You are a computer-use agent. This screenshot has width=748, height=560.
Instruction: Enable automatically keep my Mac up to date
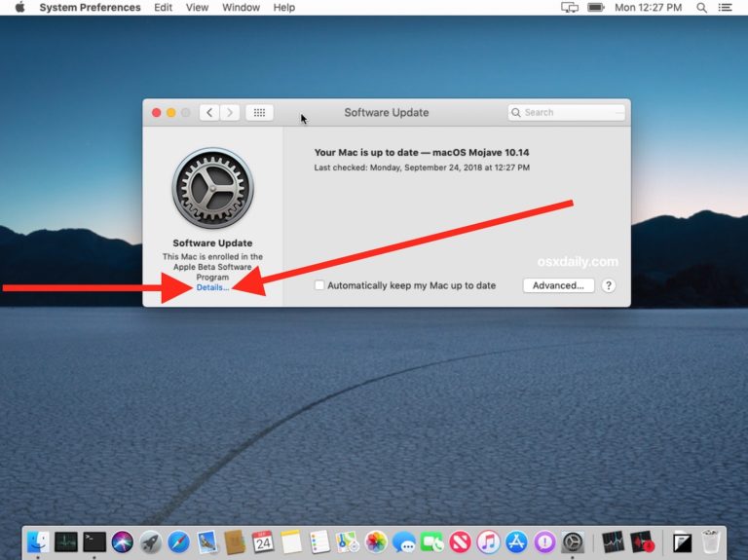pyautogui.click(x=319, y=285)
